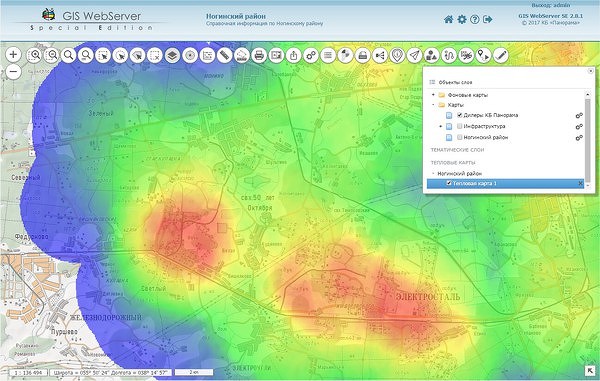Click the Объекты слоя header
The width and height of the screenshot is (600, 381).
(455, 82)
